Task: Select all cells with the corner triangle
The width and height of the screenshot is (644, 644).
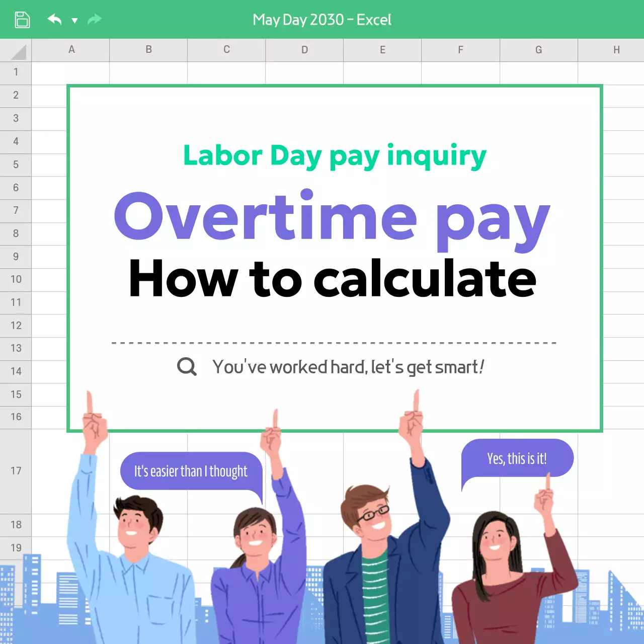Action: click(x=16, y=50)
